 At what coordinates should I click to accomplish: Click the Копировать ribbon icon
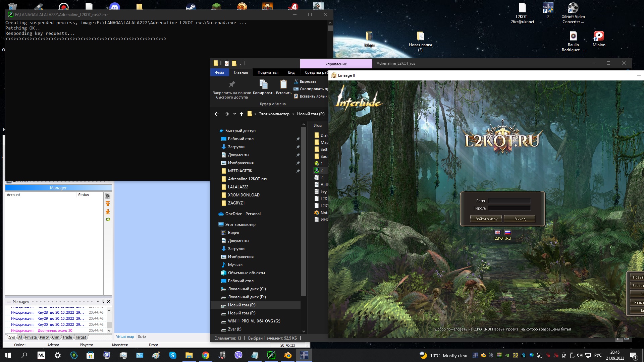(x=264, y=84)
